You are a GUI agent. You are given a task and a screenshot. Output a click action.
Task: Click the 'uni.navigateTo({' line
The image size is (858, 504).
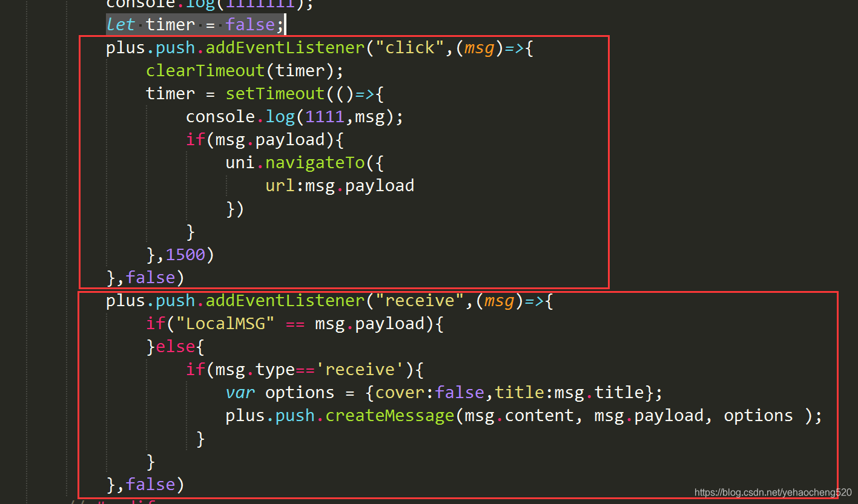tap(305, 163)
